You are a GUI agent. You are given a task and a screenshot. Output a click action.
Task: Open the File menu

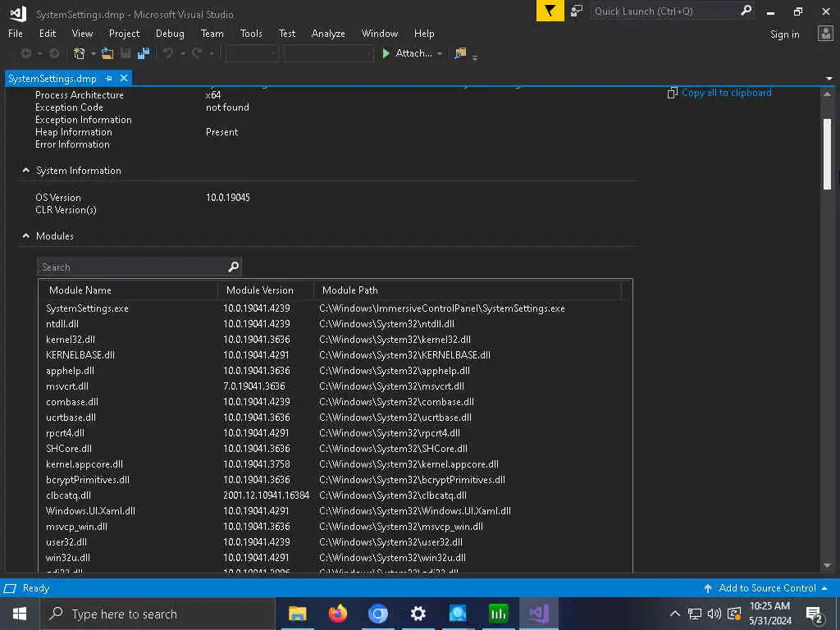pos(16,33)
